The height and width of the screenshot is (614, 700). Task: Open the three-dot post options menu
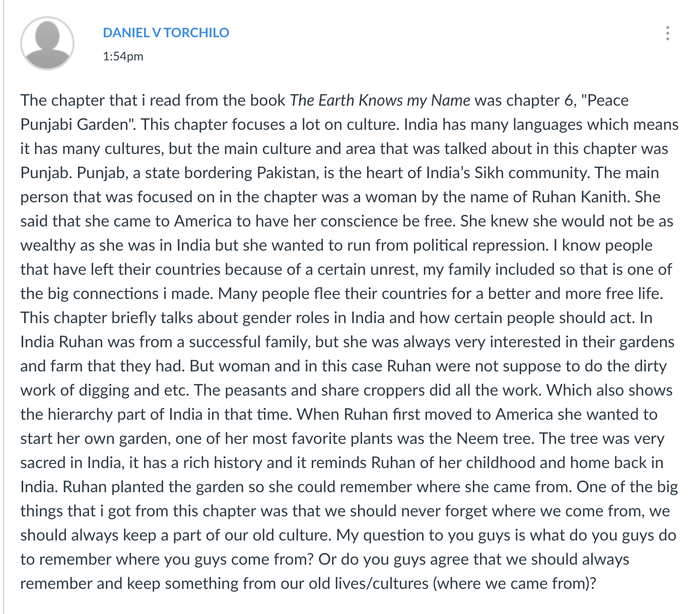[667, 33]
